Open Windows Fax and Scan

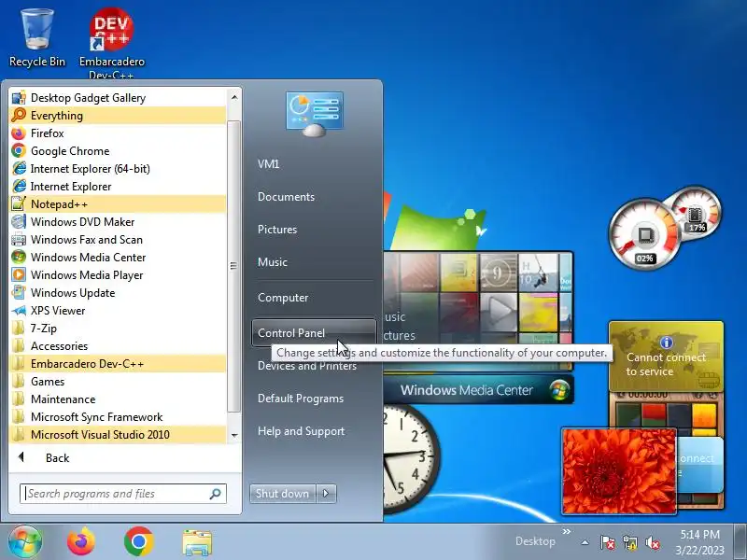coord(118,240)
